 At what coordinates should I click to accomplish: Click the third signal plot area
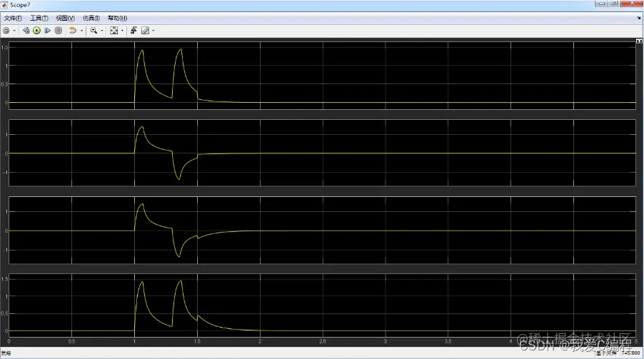click(323, 230)
